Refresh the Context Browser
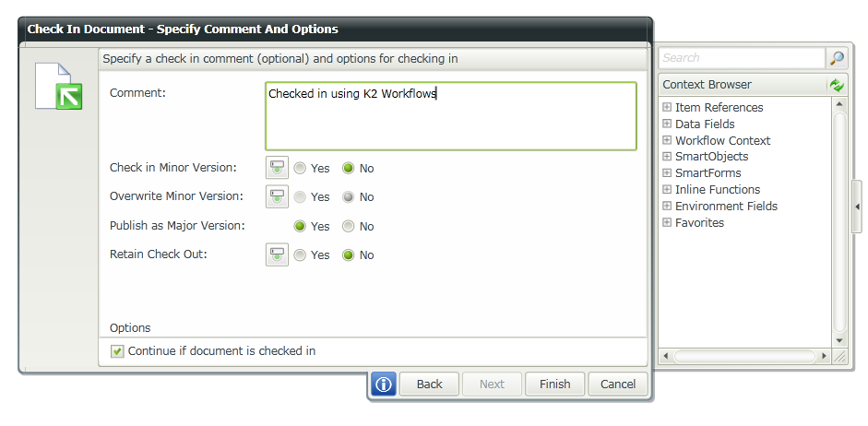Viewport: 868px width, 426px height. (837, 85)
